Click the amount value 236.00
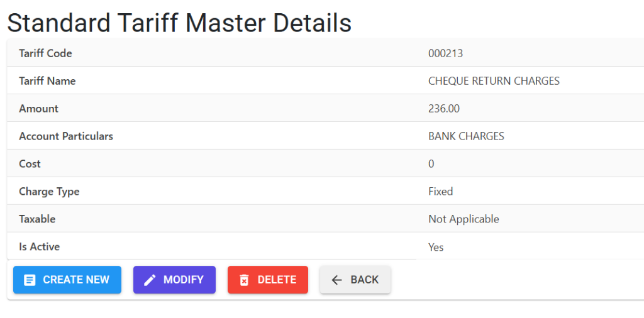 tap(444, 109)
